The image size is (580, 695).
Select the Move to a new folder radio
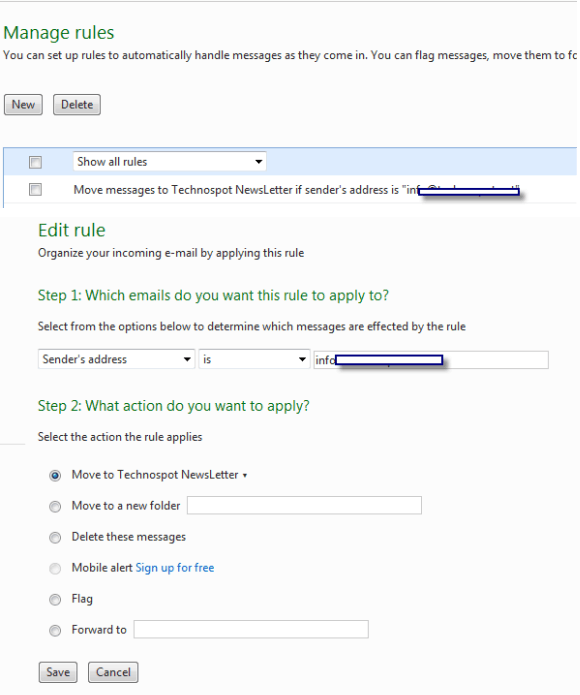[x=55, y=506]
